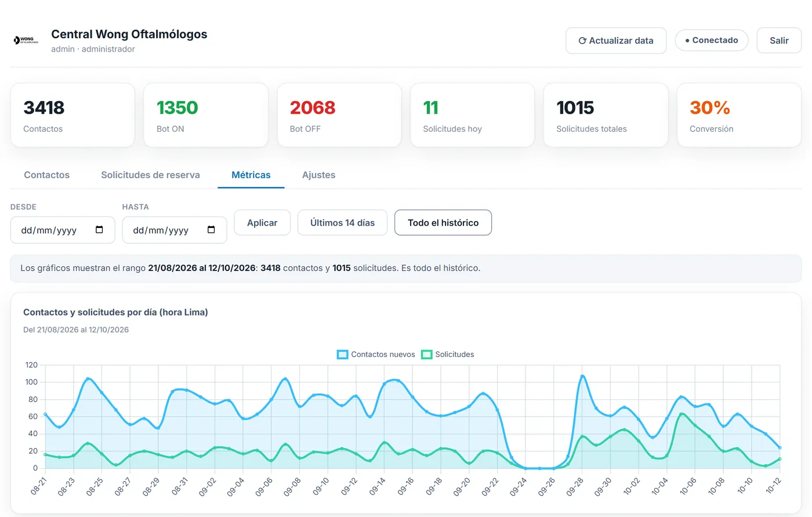The image size is (812, 517).
Task: Toggle the Solicitudes legend series
Action: click(x=447, y=355)
